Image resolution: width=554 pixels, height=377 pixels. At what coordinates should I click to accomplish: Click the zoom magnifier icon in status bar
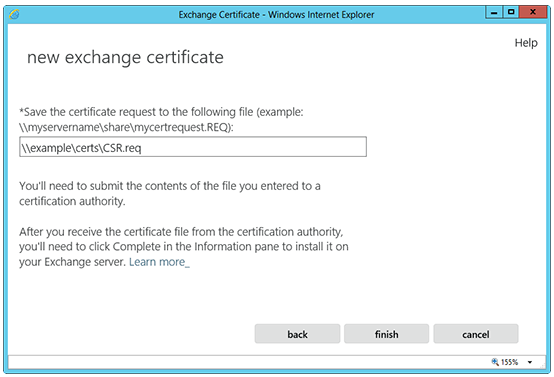tap(495, 362)
